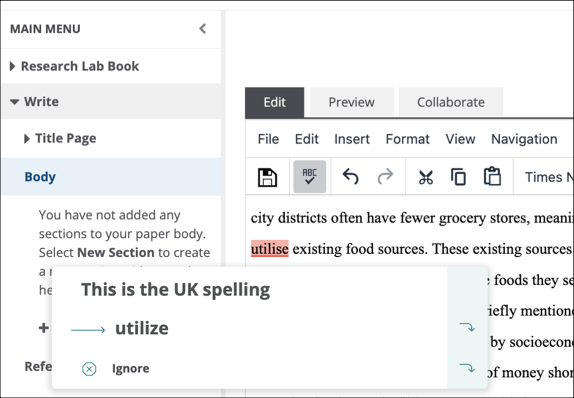Open the Times font family dropdown
Image resolution: width=574 pixels, height=398 pixels.
coord(549,177)
